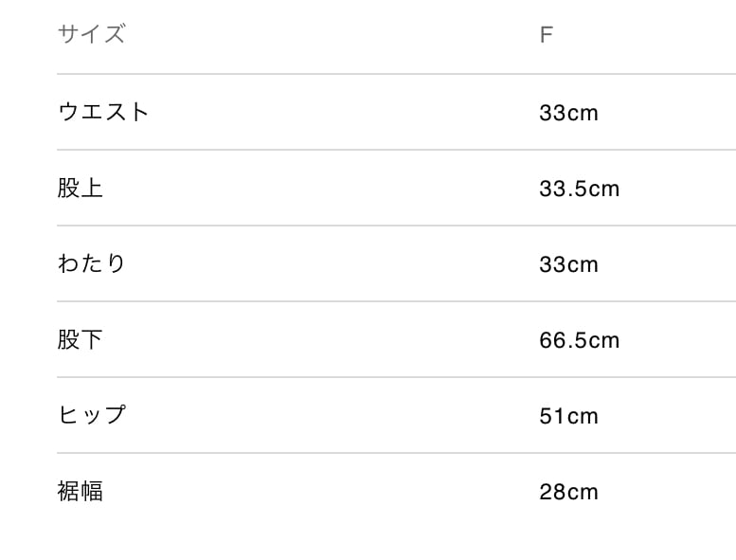736x560 pixels.
Task: Select the わたり row label
Action: point(91,263)
